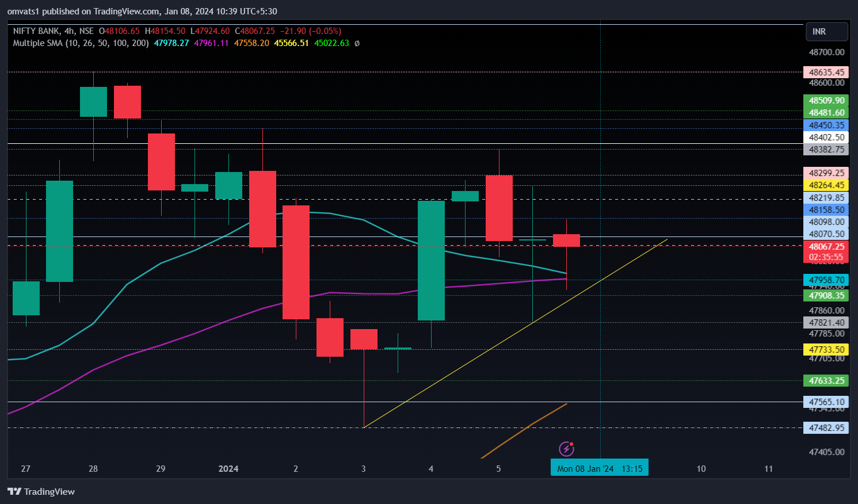Click the high price H48154.50 value

[x=165, y=31]
